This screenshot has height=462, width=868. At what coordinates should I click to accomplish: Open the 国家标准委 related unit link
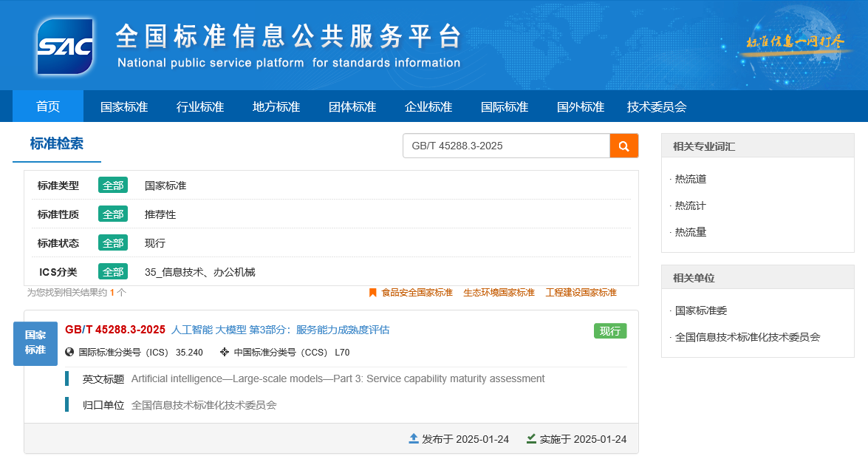701,310
